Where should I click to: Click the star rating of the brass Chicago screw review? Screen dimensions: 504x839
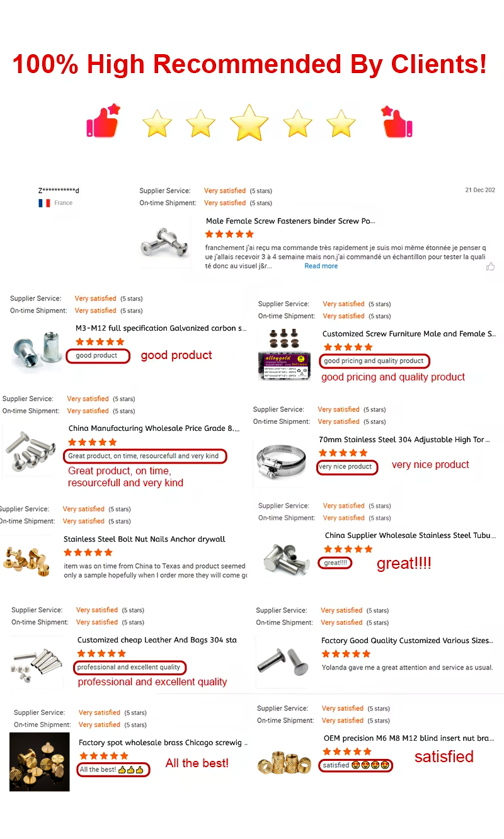click(104, 756)
